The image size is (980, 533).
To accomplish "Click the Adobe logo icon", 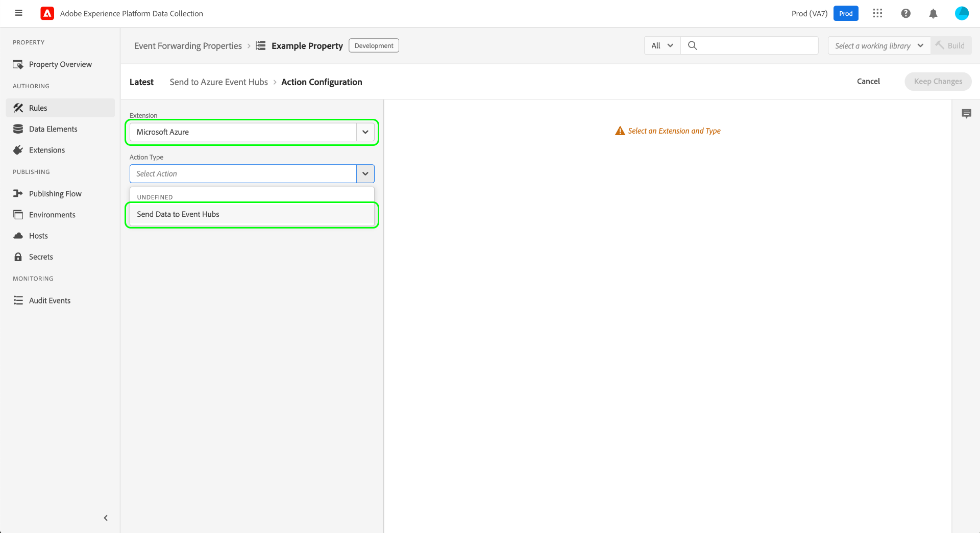I will pyautogui.click(x=47, y=13).
